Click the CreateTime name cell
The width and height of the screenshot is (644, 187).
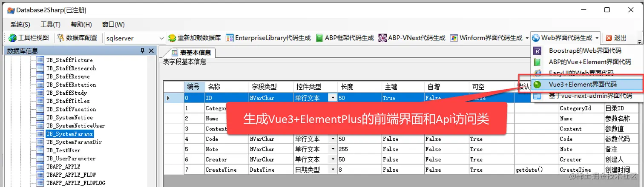click(226, 170)
